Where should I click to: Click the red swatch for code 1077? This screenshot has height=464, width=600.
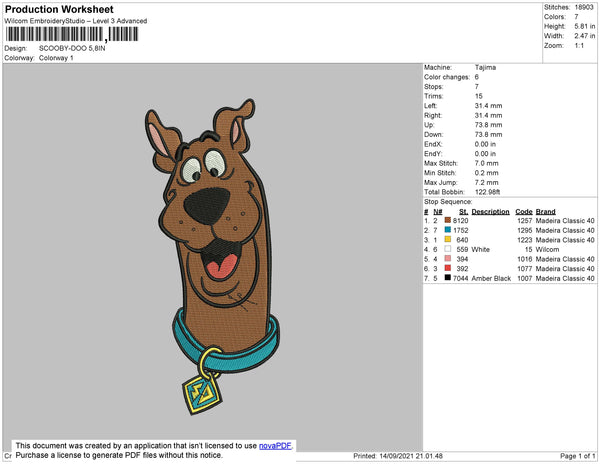[447, 268]
